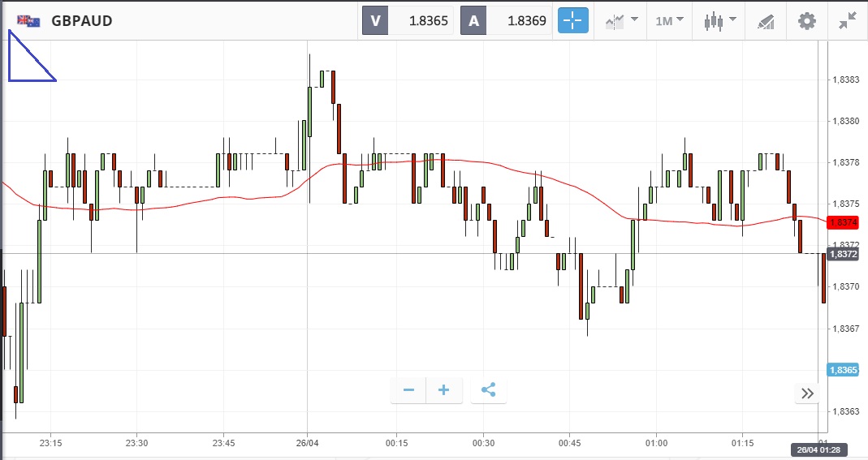Open chart settings gear
868x460 pixels.
(806, 21)
